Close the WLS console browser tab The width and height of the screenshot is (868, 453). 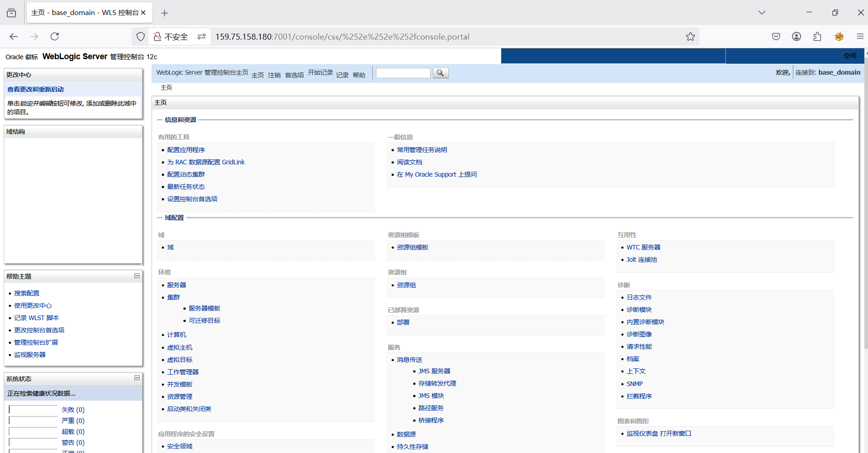(x=143, y=13)
